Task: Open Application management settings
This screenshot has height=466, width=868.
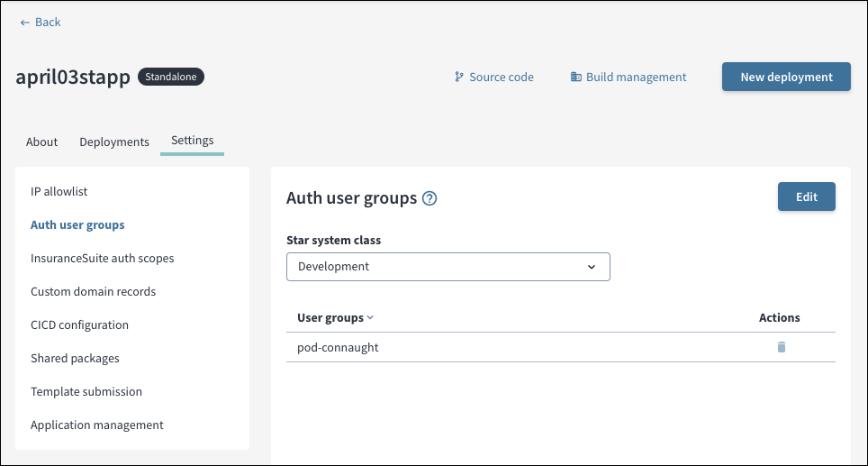Action: [x=97, y=425]
